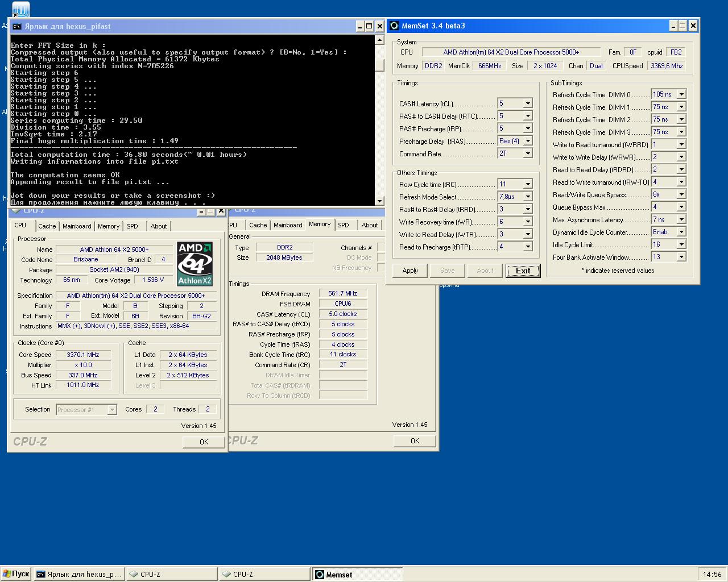Activate the first CPU-Z taskbar button
This screenshot has width=728, height=582.
click(172, 575)
